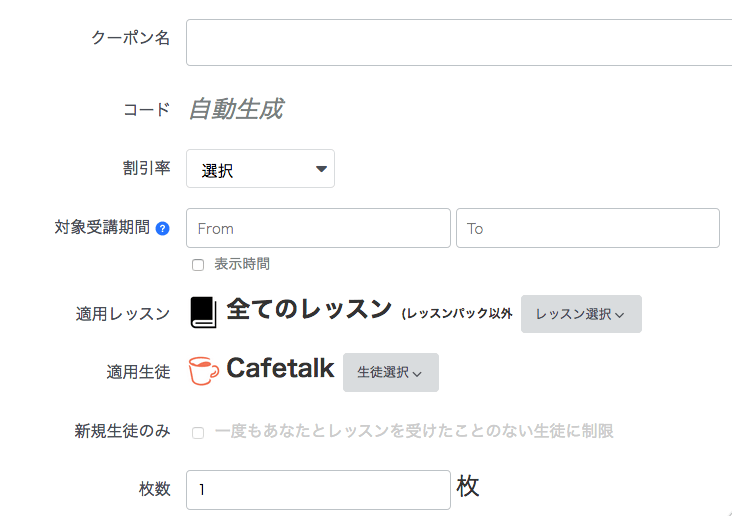Enable the 表示時間 checkbox
Screen dimensions: 732x516
coord(198,265)
